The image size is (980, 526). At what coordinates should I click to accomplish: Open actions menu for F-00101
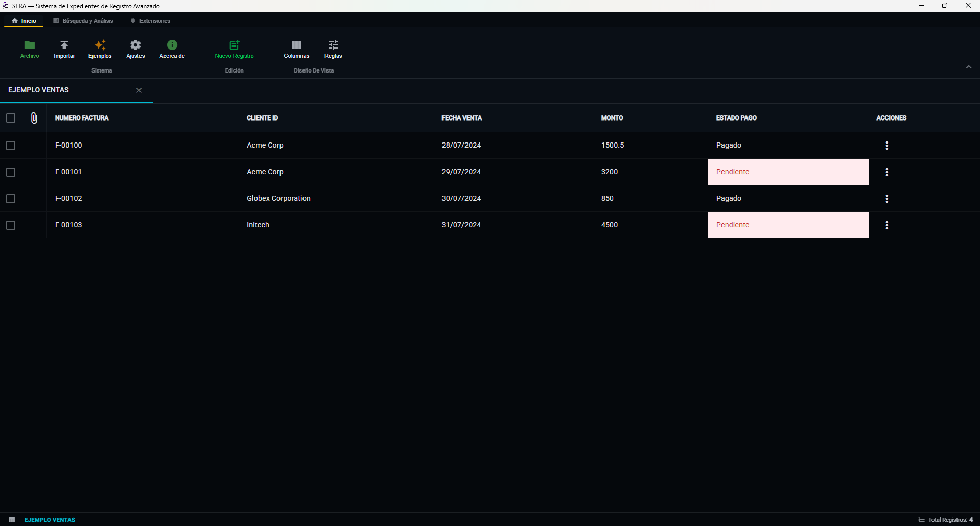(x=886, y=172)
